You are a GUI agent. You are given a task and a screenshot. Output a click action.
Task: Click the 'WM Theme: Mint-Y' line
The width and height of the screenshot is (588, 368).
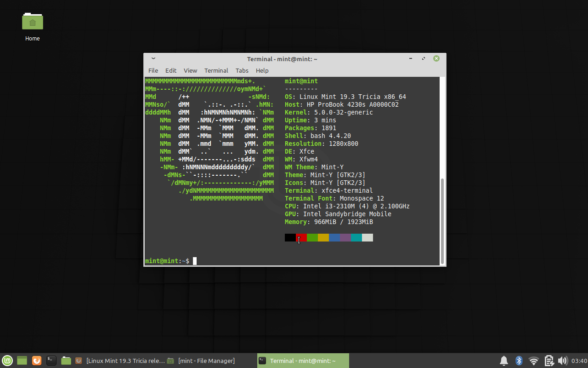(x=314, y=167)
